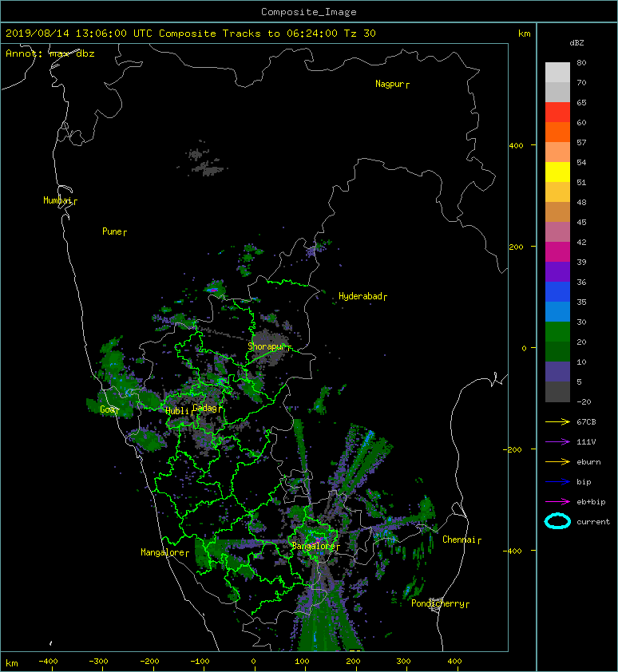Select the dark orange 60 dBZ swatch

click(557, 132)
